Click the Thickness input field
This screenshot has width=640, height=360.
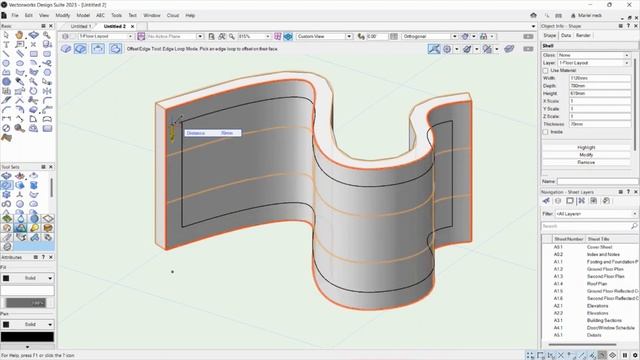point(600,124)
